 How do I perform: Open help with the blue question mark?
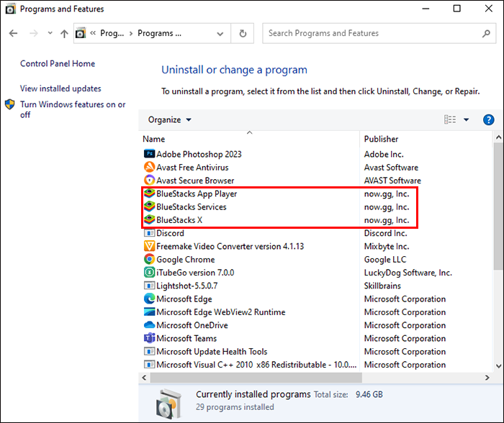click(x=489, y=120)
